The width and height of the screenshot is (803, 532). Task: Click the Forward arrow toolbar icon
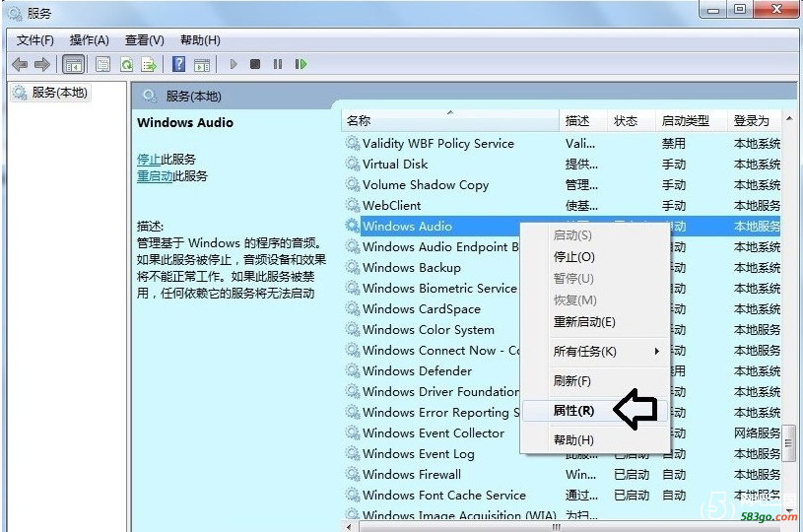pos(42,64)
